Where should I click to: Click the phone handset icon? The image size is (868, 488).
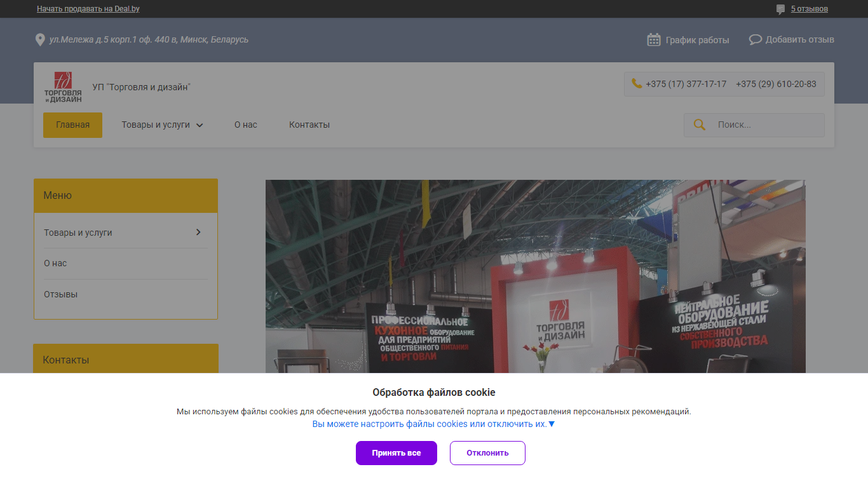tap(636, 83)
